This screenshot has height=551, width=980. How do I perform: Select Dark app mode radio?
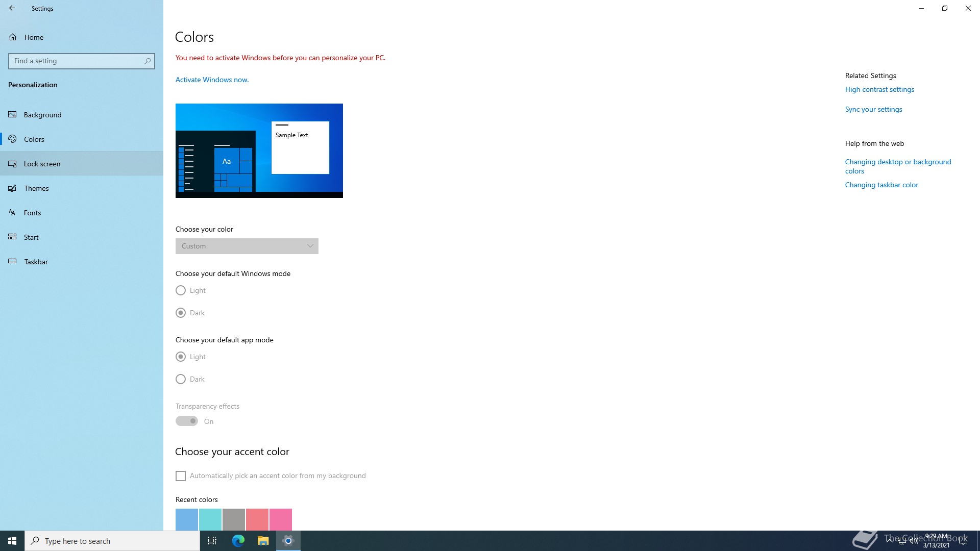[x=181, y=380]
